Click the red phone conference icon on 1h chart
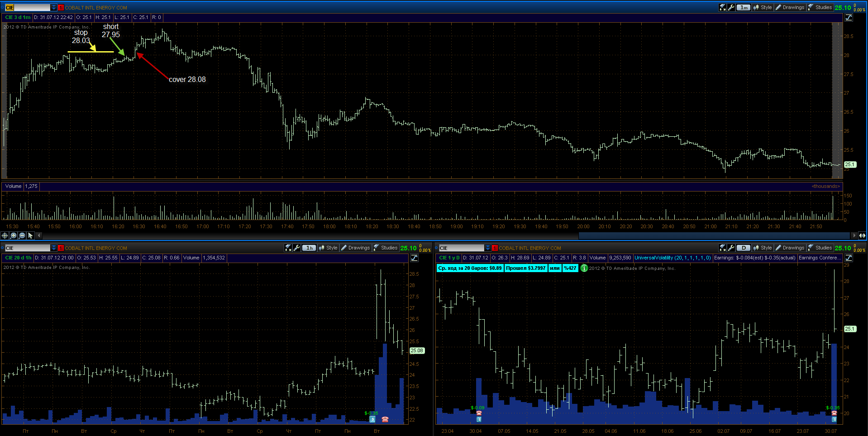The image size is (868, 436). point(385,419)
